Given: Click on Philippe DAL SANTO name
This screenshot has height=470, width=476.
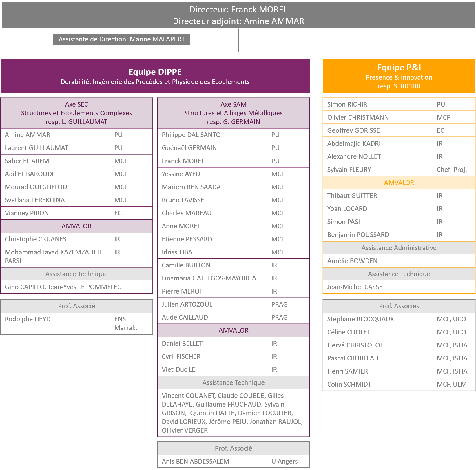Looking at the screenshot, I should pyautogui.click(x=191, y=135).
